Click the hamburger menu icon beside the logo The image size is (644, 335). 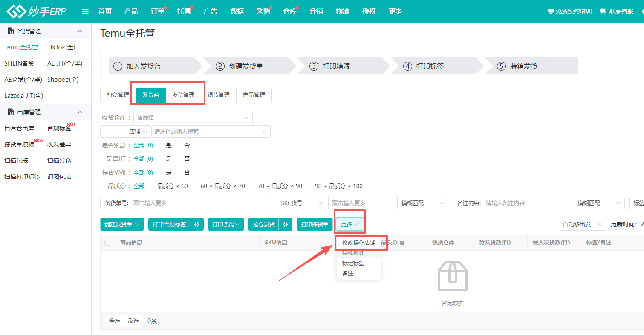[85, 11]
